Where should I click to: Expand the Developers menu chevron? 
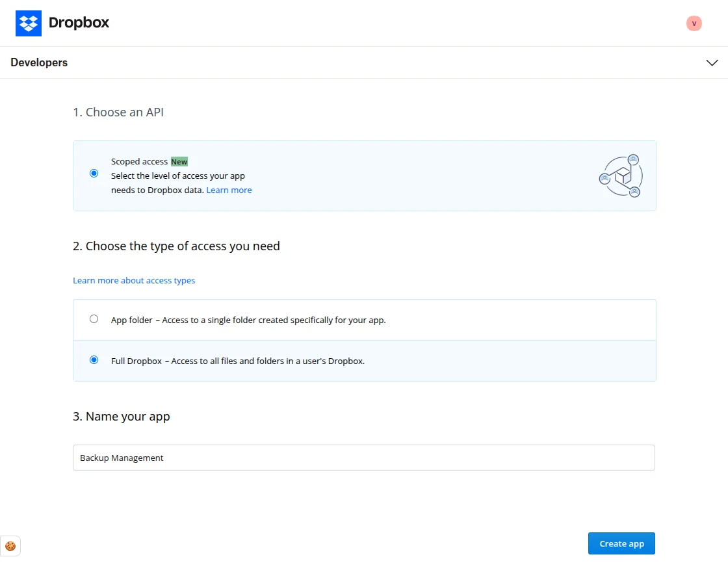pyautogui.click(x=712, y=62)
